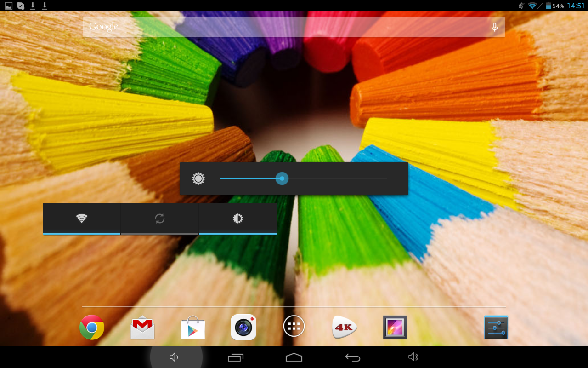Viewport: 588px width, 368px height.
Task: Open the recent apps overview
Action: (236, 357)
